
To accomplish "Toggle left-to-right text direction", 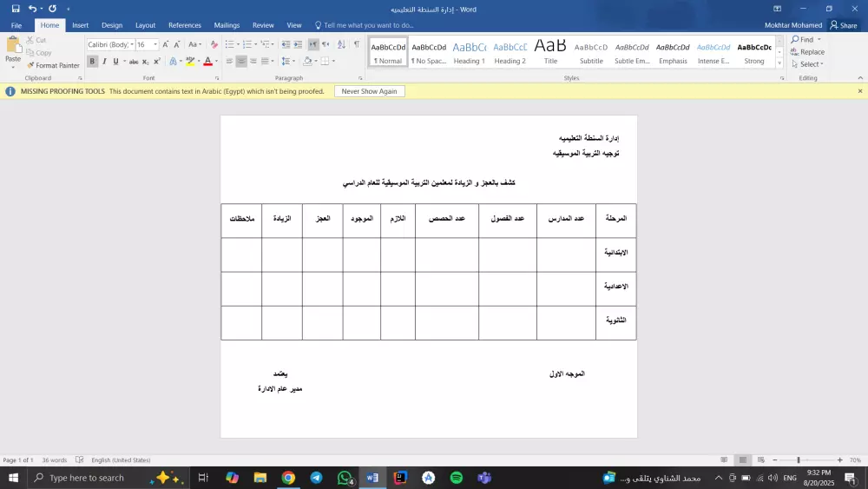I will tap(313, 44).
